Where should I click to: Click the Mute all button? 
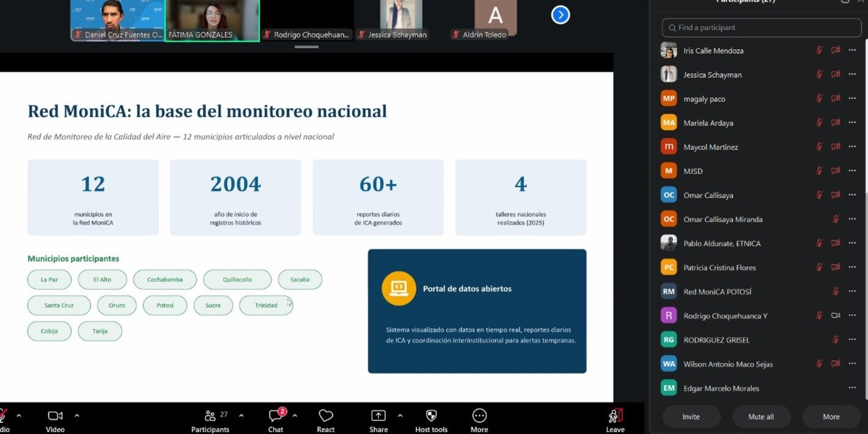tap(761, 417)
